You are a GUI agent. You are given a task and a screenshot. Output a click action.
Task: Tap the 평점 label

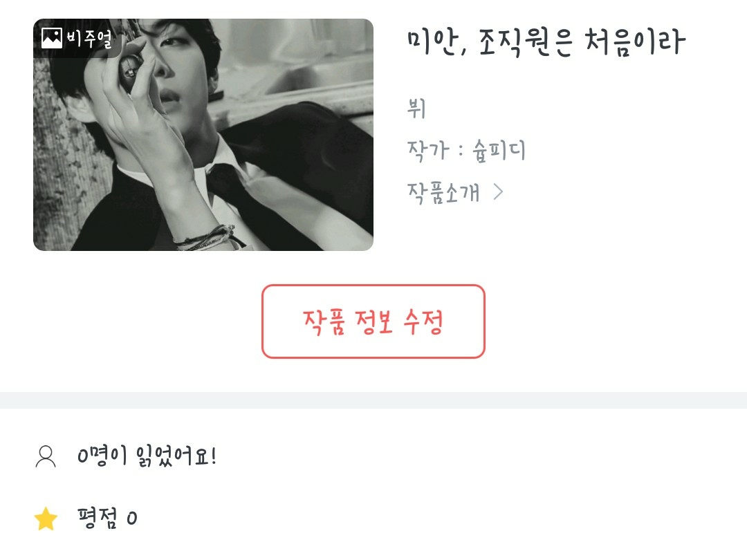(x=98, y=518)
